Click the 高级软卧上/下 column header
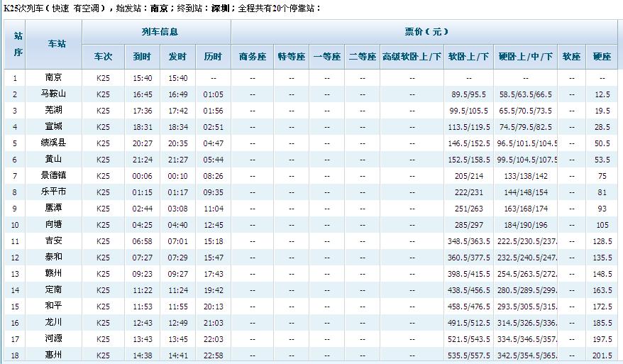 [x=412, y=57]
